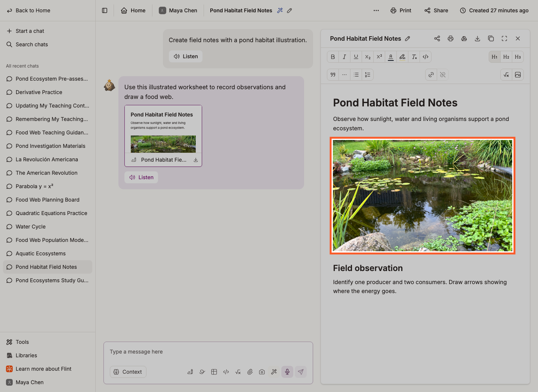Toggle underline formatting in the editor toolbar
This screenshot has width=538, height=392.
(356, 57)
